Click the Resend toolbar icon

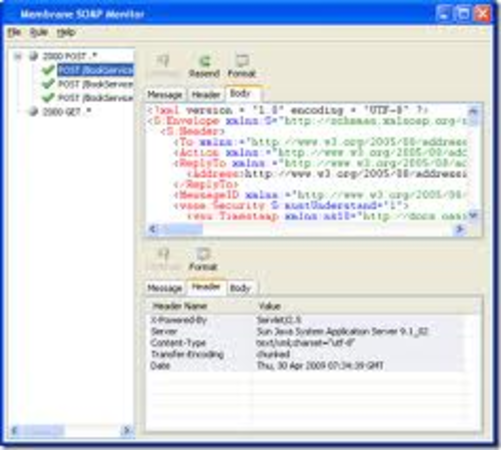click(204, 61)
